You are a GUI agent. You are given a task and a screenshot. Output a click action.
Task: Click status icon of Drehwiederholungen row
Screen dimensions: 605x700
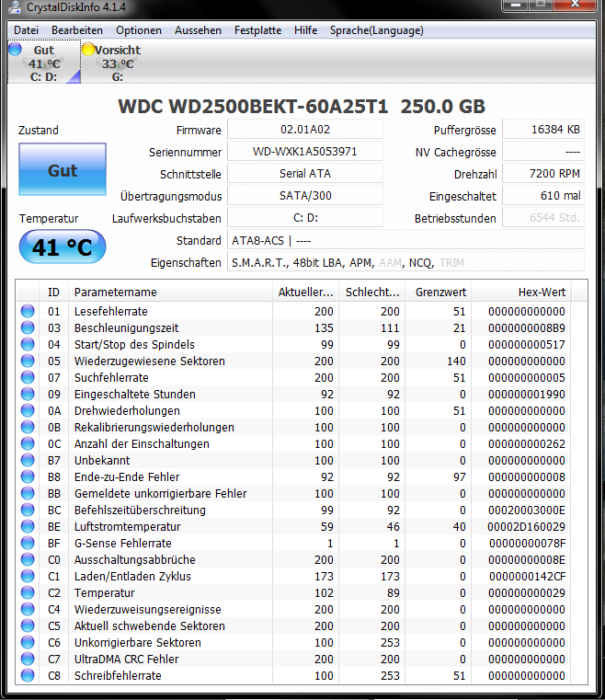(28, 410)
